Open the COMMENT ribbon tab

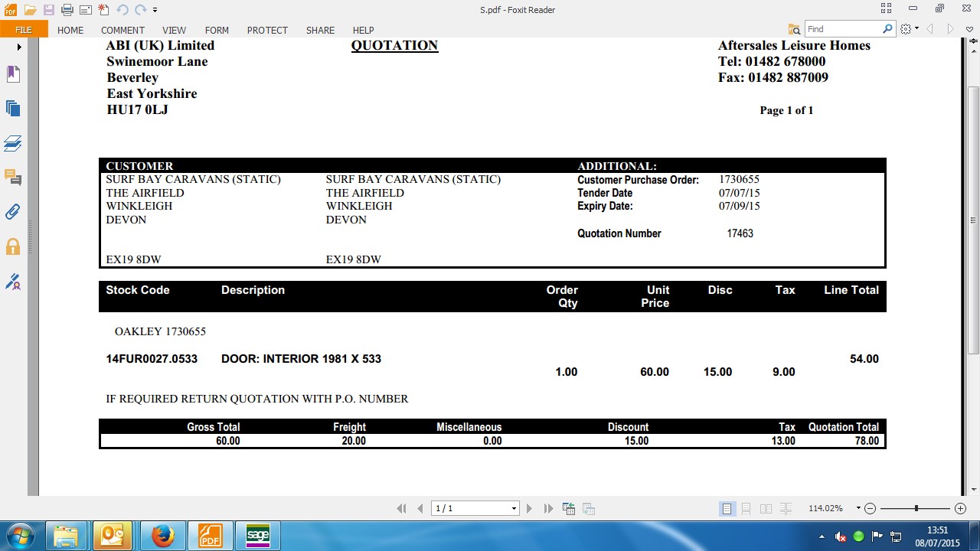coord(122,30)
